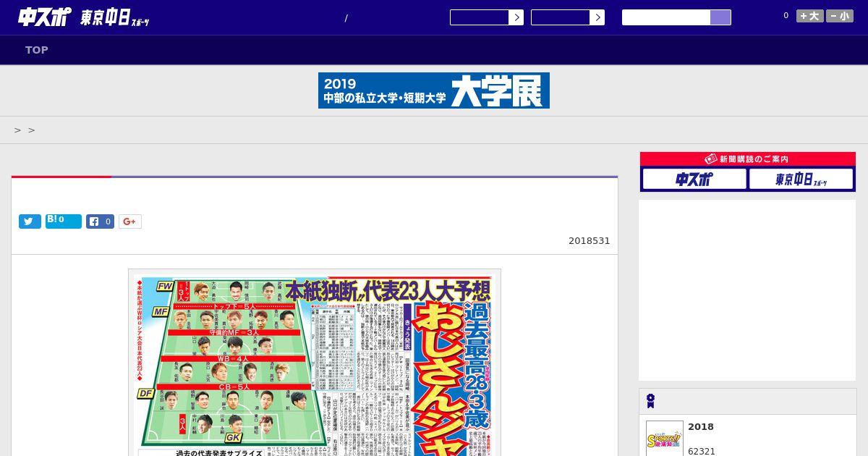This screenshot has height=456, width=868.
Task: Submit the search with purple button
Action: point(720,17)
